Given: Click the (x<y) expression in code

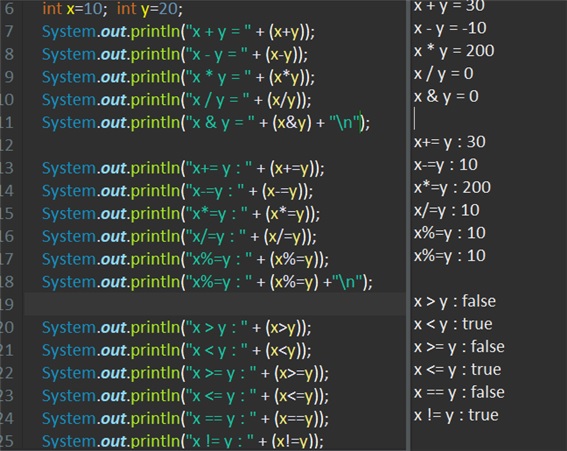Looking at the screenshot, I should coord(285,351).
